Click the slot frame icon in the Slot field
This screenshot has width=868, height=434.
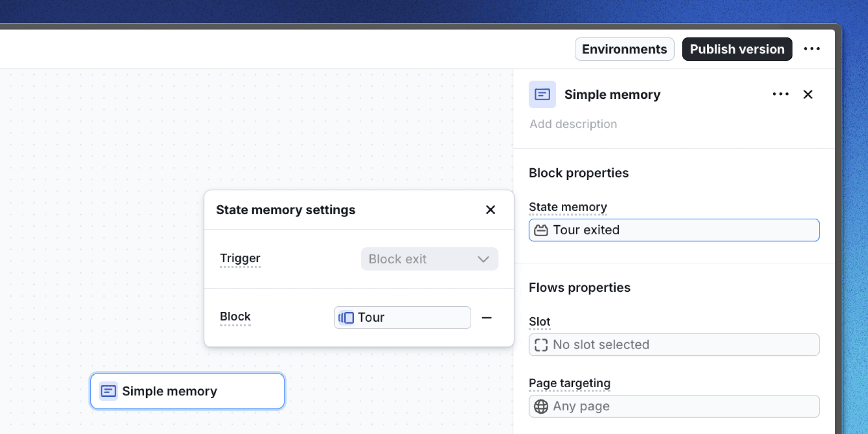(x=542, y=345)
